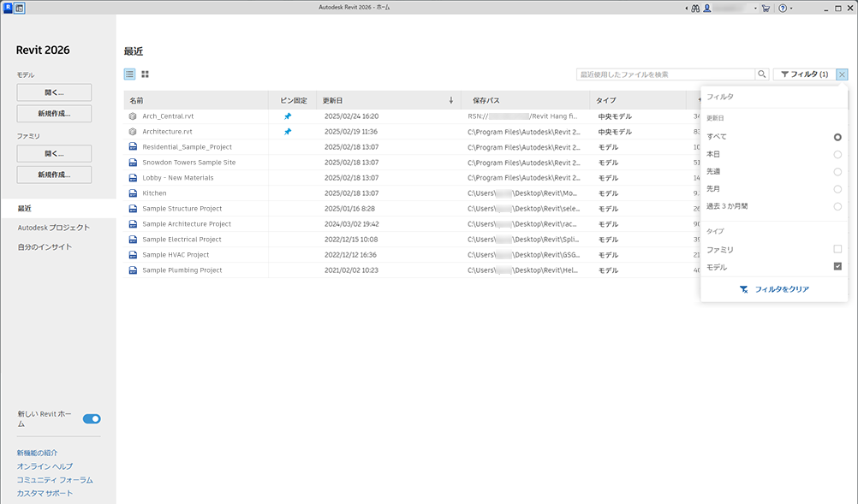Image resolution: width=858 pixels, height=504 pixels.
Task: Sort by the ピン固定 column header
Action: tap(294, 101)
